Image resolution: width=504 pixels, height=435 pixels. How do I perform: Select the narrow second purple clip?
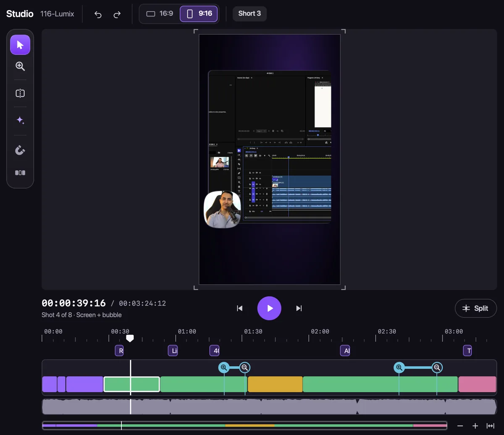(x=61, y=384)
